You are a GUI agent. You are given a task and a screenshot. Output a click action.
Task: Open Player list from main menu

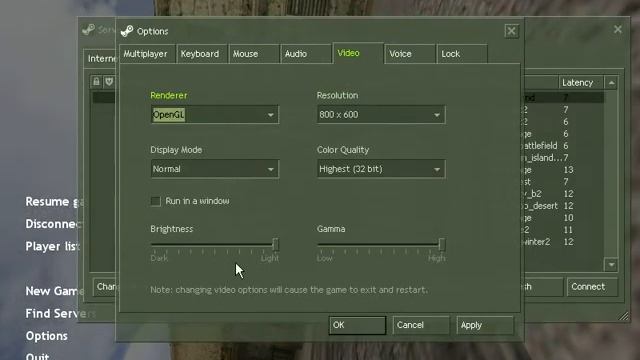(53, 247)
